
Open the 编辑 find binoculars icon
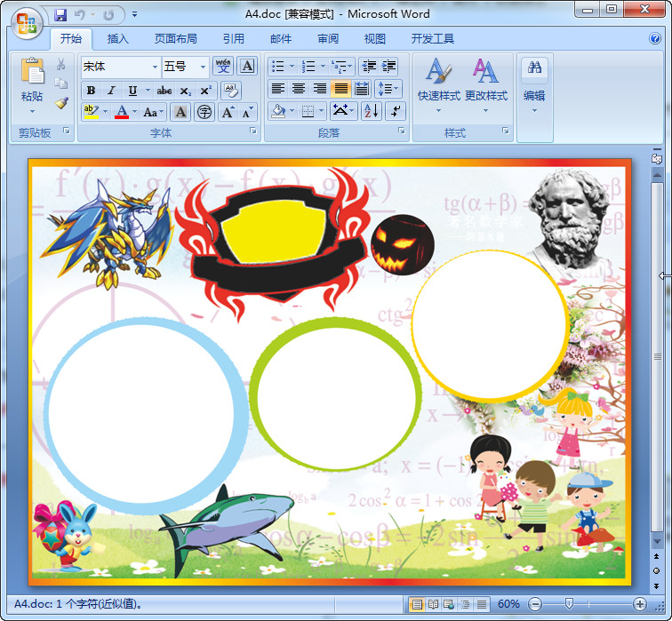click(534, 68)
